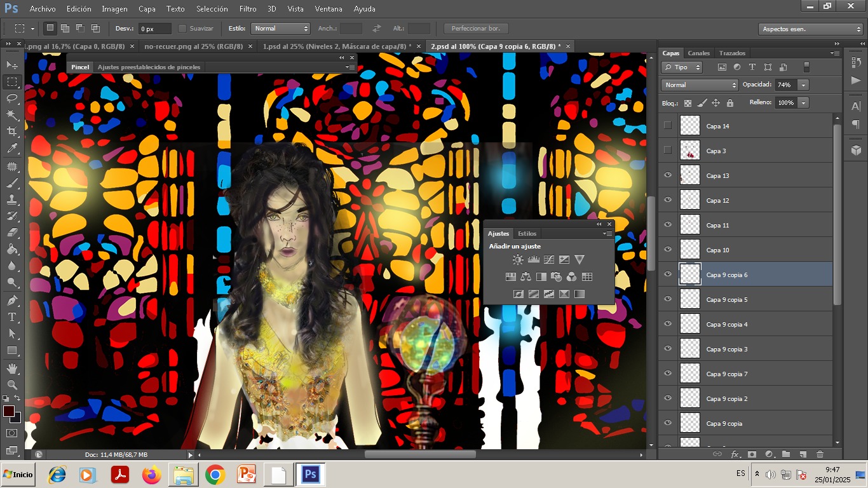Select the Lasso tool
This screenshot has width=868, height=488.
pos(12,98)
